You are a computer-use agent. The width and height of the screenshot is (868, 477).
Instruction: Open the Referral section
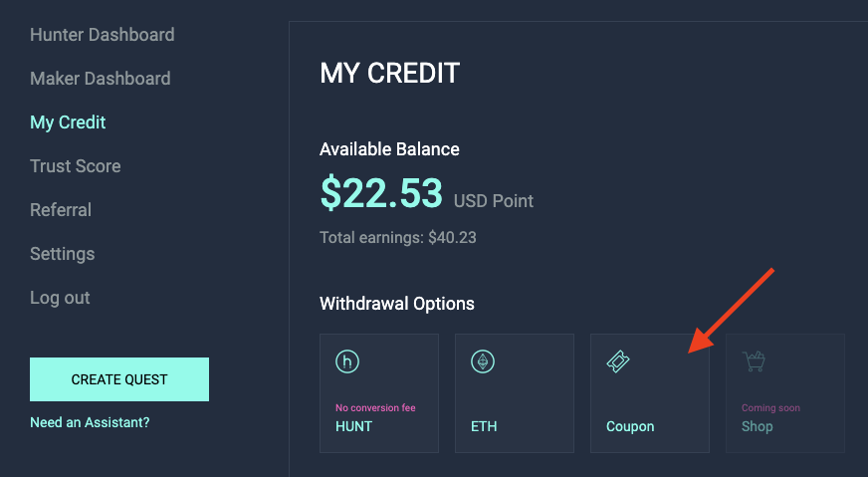tap(61, 210)
